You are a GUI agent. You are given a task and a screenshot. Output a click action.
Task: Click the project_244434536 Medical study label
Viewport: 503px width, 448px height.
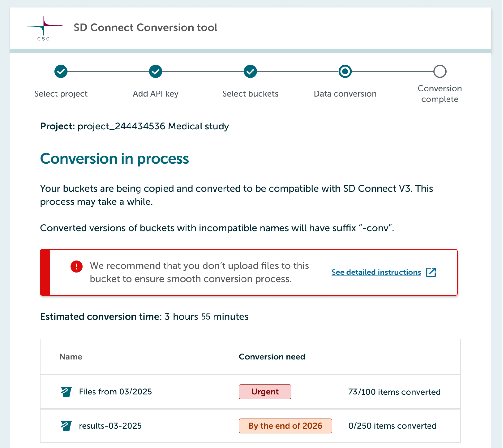point(153,126)
